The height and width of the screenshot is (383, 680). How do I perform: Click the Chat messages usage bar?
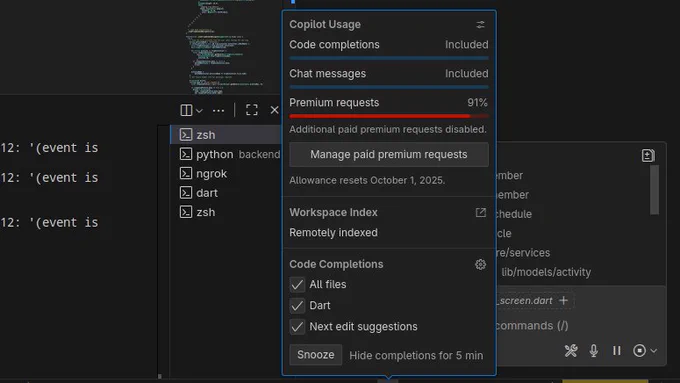[389, 87]
